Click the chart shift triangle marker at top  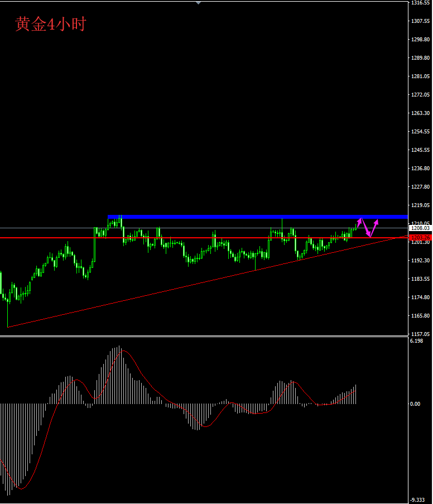tap(198, 3)
